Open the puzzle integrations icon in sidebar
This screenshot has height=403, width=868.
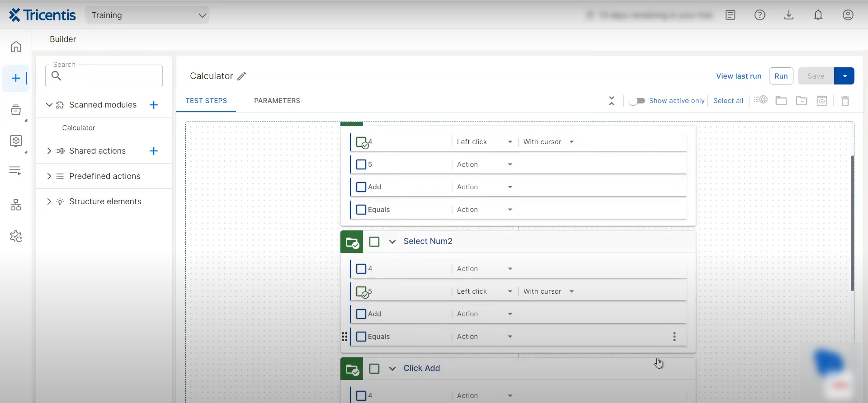point(16,236)
